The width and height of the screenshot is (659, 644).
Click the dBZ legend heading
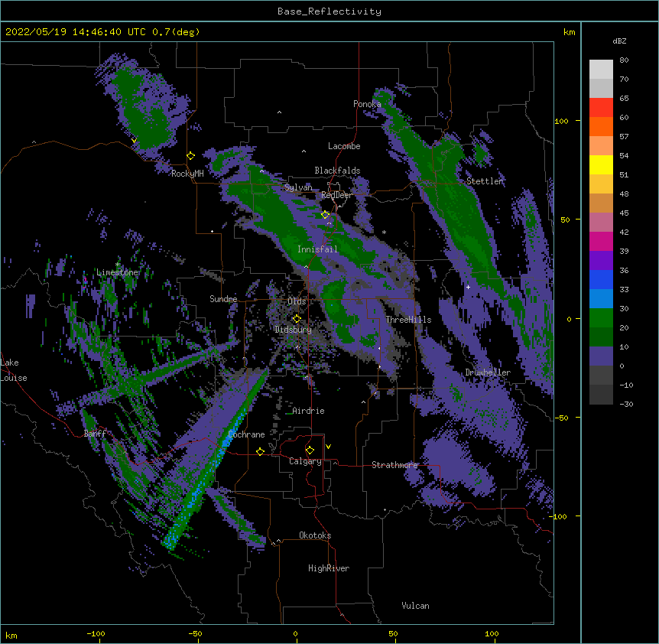click(619, 41)
